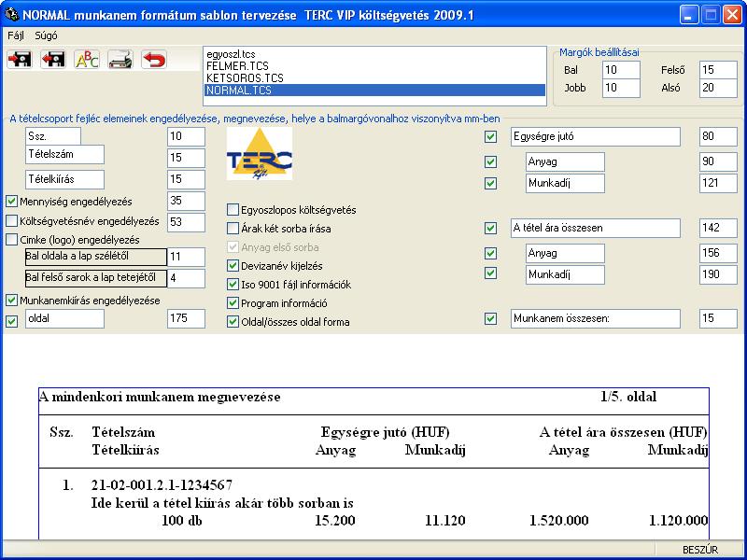Toggle checkbox next to Munkanem összesen
The width and height of the screenshot is (747, 560).
490,318
